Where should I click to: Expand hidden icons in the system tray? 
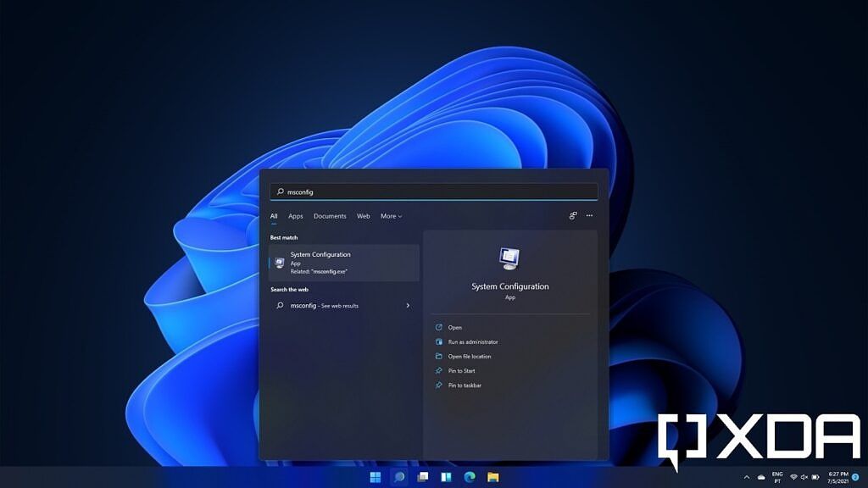[748, 477]
